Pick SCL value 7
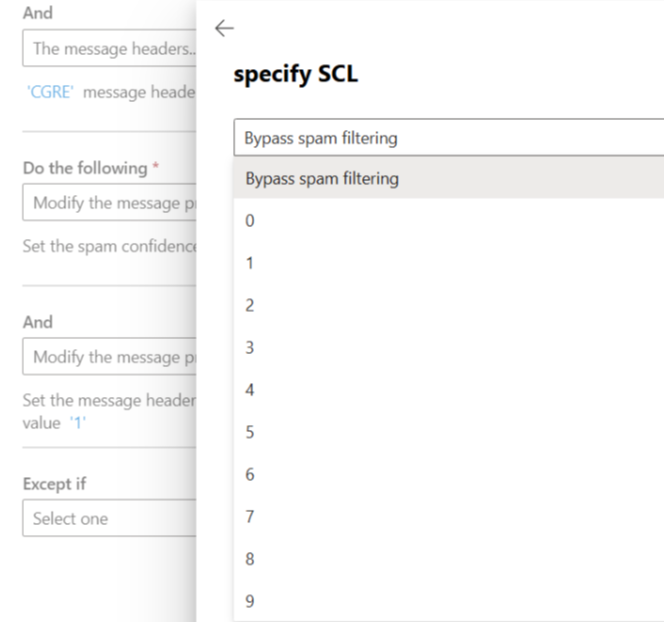The height and width of the screenshot is (622, 664). pos(249,517)
